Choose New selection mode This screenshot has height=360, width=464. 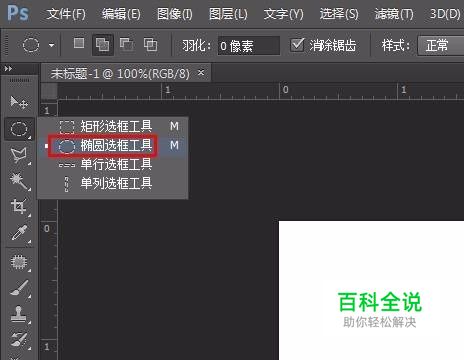point(79,43)
